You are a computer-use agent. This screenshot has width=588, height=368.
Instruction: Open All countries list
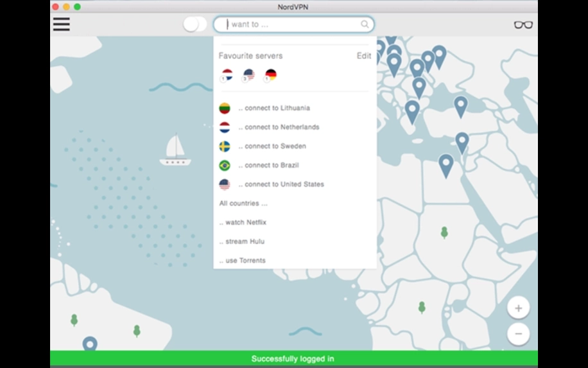coord(243,204)
